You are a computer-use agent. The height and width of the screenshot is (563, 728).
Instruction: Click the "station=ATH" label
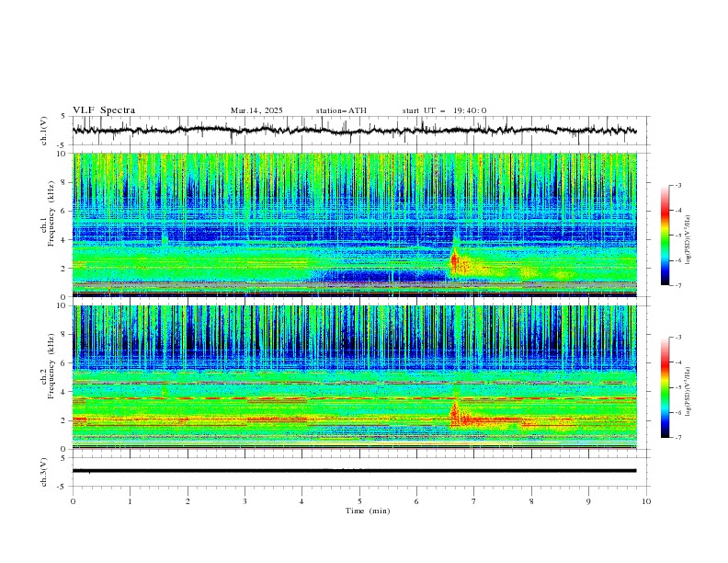coord(341,110)
